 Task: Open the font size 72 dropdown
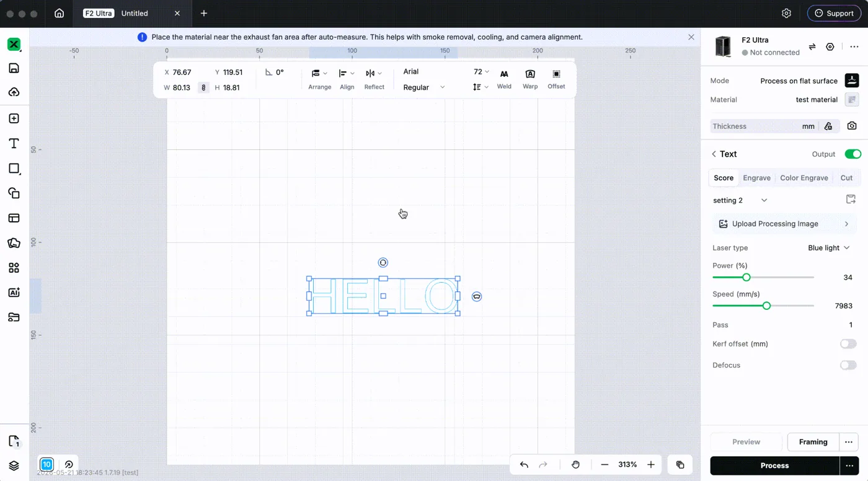click(x=481, y=72)
